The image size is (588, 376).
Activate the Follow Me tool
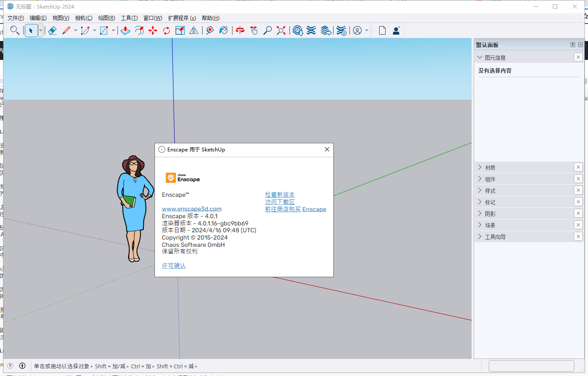[x=139, y=30]
